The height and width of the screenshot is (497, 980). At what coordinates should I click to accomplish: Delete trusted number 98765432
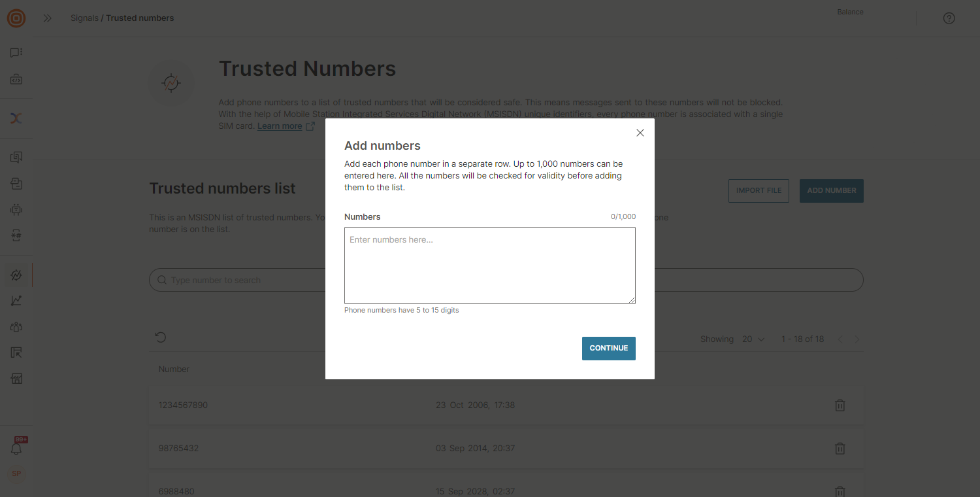point(840,449)
